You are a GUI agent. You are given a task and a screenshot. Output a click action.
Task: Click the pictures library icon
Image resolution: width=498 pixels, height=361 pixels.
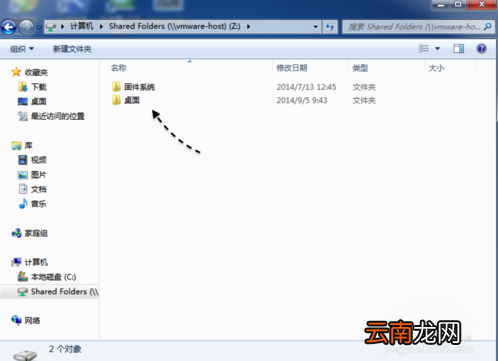click(x=23, y=175)
